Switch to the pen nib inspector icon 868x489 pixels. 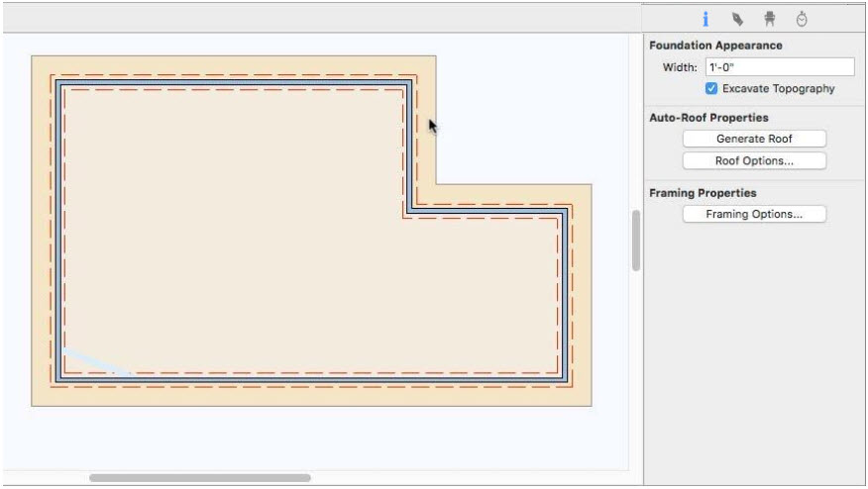coord(737,20)
